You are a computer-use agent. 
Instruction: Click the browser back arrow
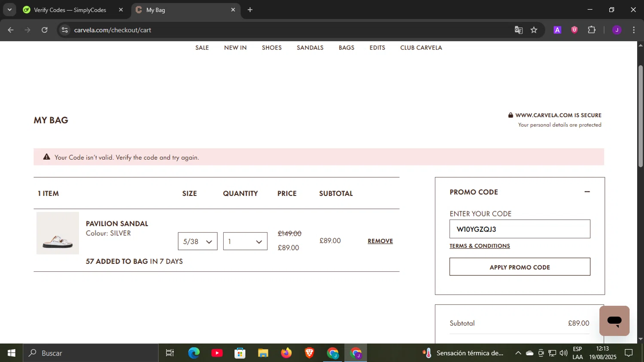coord(11,30)
